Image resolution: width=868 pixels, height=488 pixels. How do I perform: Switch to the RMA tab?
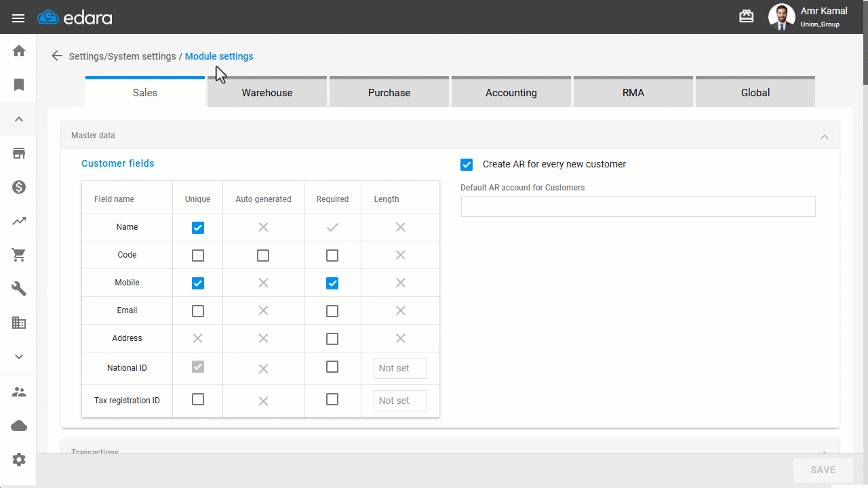[633, 91]
